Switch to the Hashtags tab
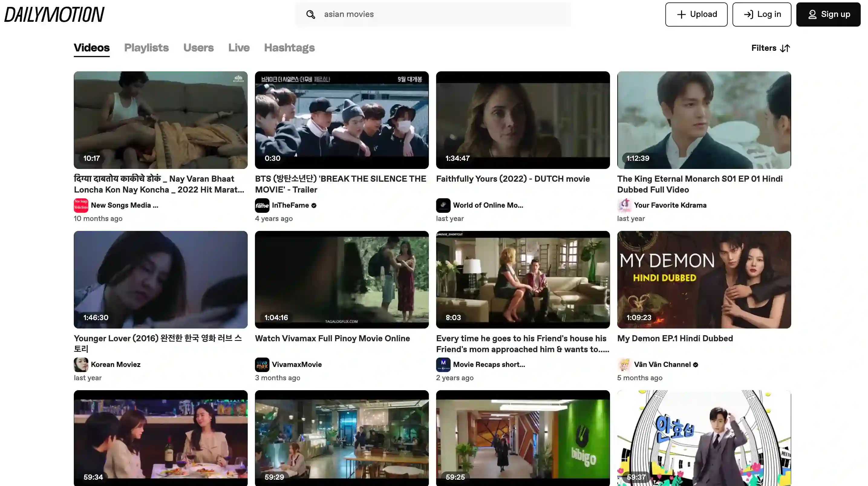The width and height of the screenshot is (868, 486). [289, 48]
